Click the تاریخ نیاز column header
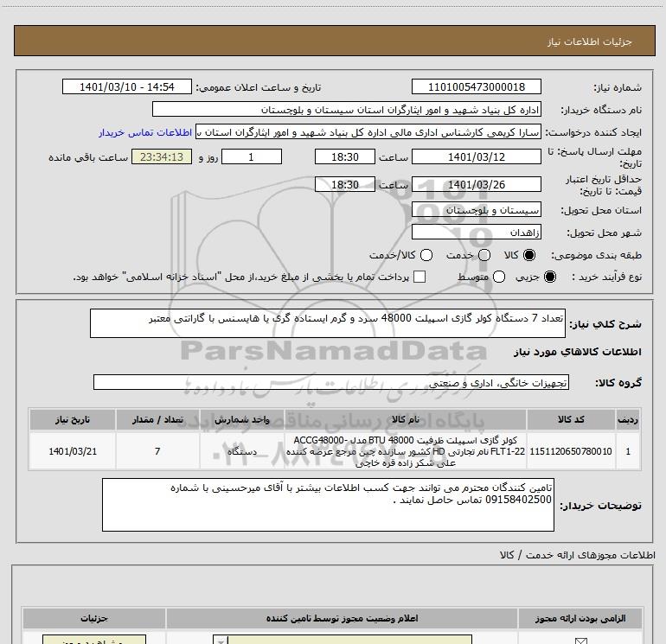Image resolution: width=666 pixels, height=644 pixels. click(72, 419)
